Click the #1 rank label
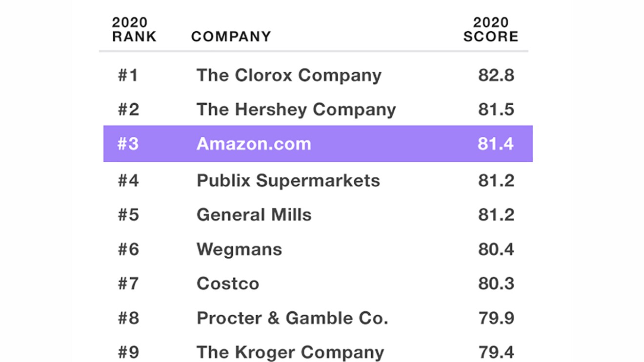Screen dimensions: 644x362 [x=128, y=76]
